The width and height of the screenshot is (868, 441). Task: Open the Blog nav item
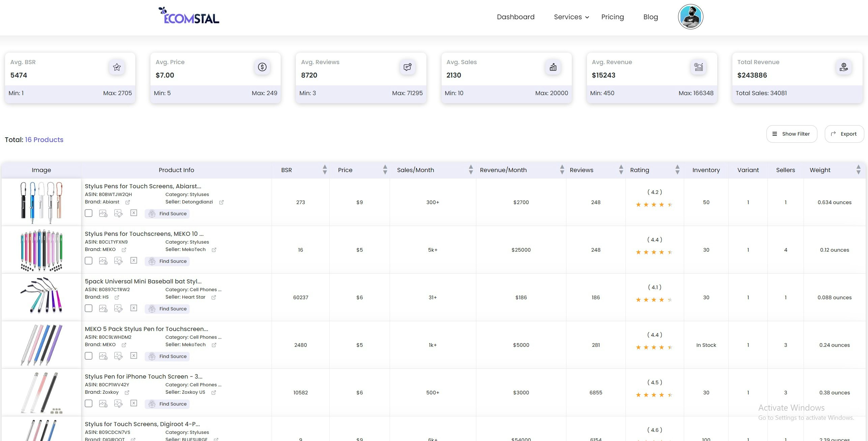click(650, 17)
